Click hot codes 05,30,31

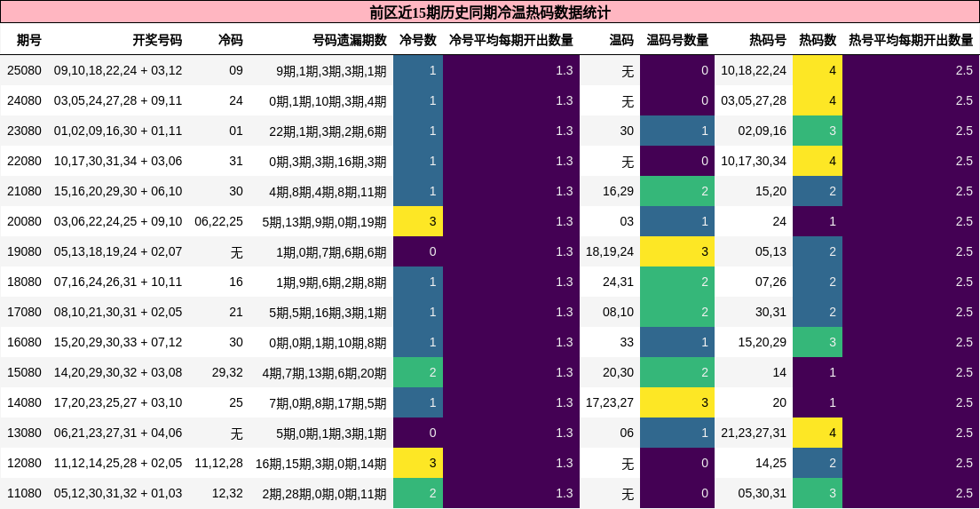click(x=762, y=493)
